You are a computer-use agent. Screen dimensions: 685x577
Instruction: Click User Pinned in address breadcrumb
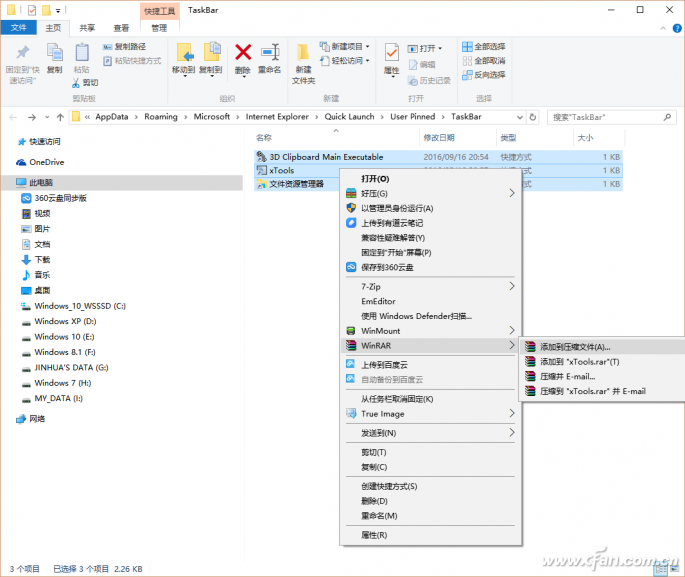point(412,117)
